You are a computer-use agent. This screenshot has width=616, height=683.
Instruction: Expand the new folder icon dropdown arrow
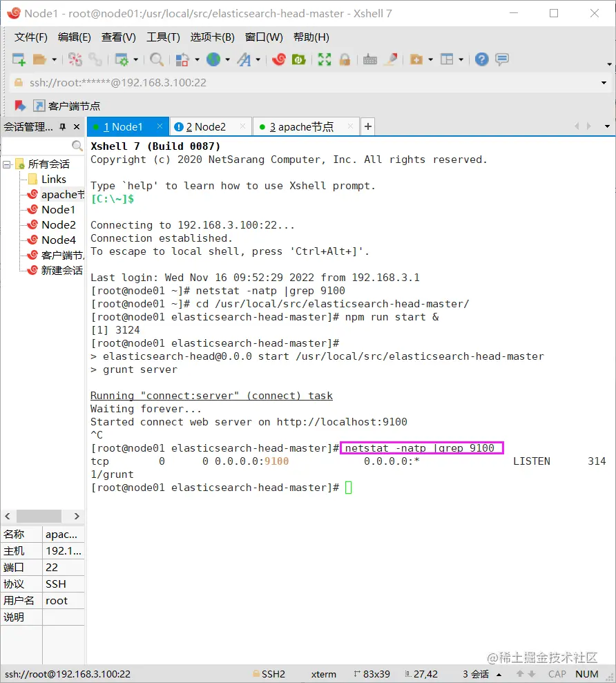click(x=430, y=59)
